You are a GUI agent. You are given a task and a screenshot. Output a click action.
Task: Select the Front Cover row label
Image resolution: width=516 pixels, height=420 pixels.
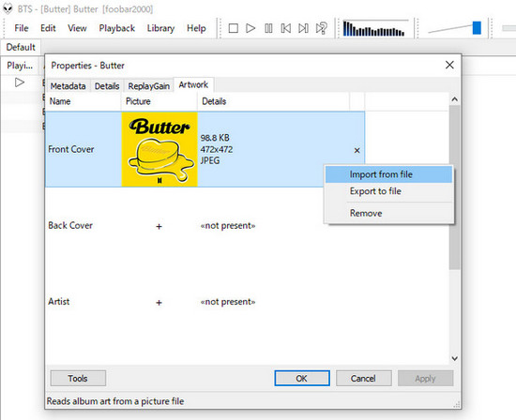click(x=71, y=149)
